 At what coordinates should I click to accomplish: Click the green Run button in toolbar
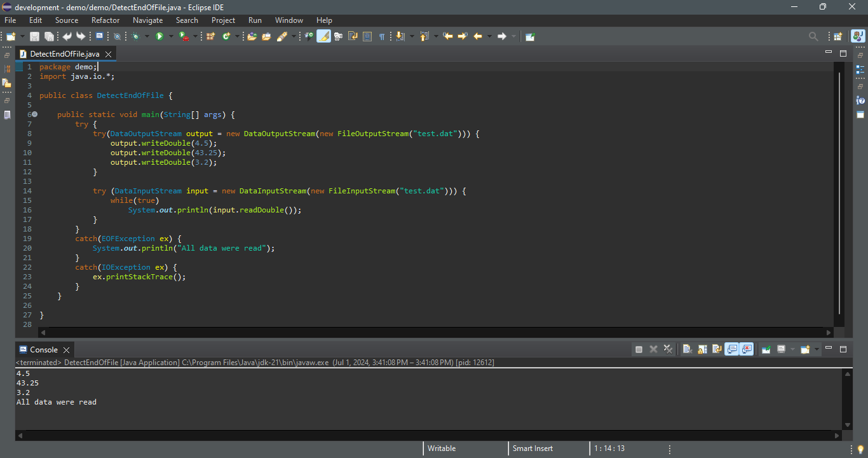click(x=159, y=36)
